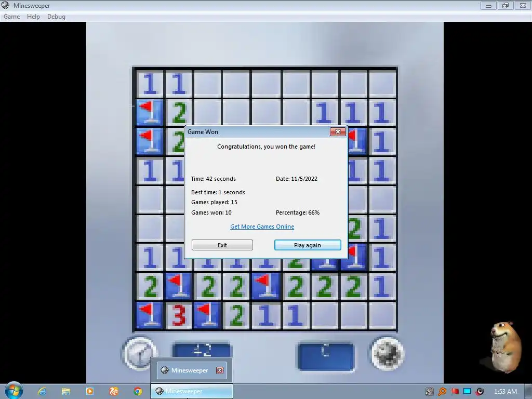532x399 pixels.
Task: Click the flag right of red 3
Action: (x=208, y=315)
